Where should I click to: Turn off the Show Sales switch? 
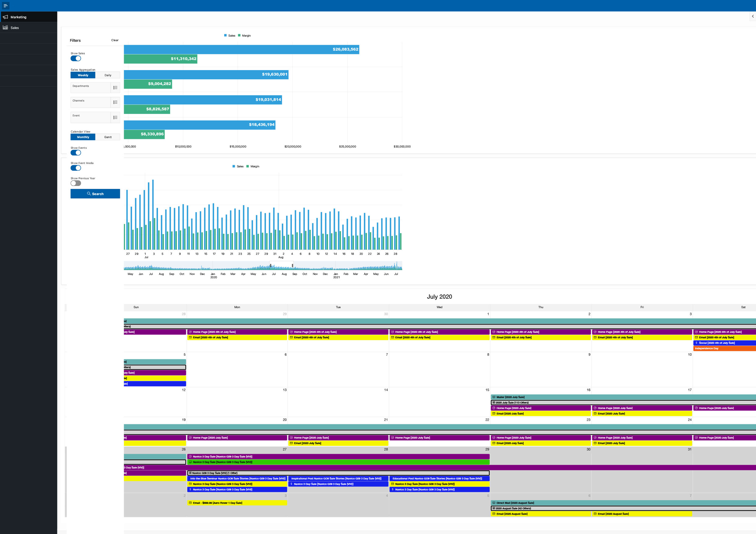[x=76, y=59]
